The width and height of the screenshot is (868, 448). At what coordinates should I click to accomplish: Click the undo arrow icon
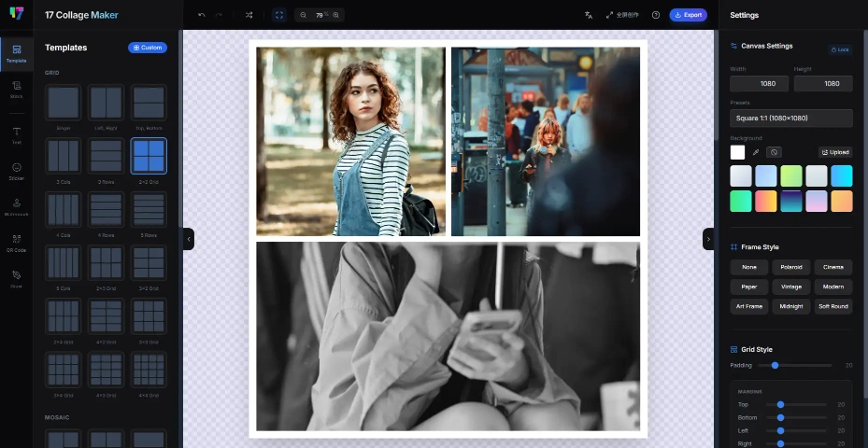click(x=202, y=15)
